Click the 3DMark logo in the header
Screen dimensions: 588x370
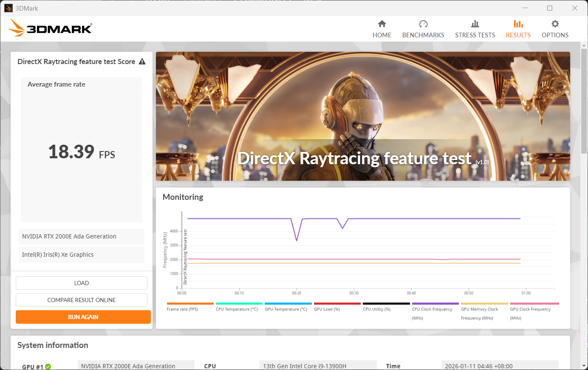click(x=50, y=28)
